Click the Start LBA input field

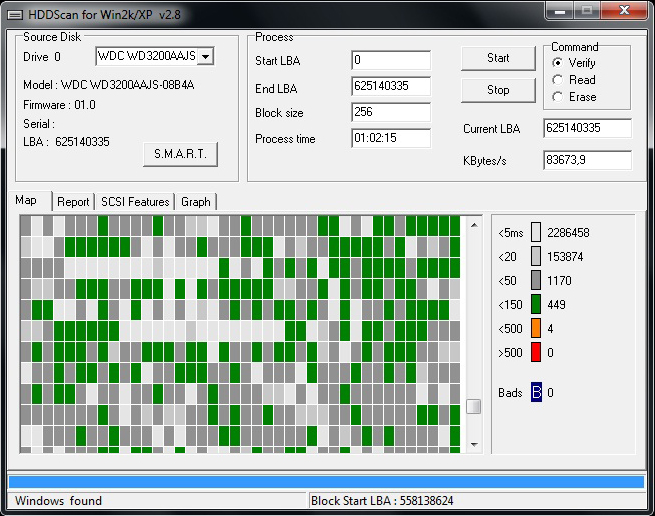click(x=391, y=60)
